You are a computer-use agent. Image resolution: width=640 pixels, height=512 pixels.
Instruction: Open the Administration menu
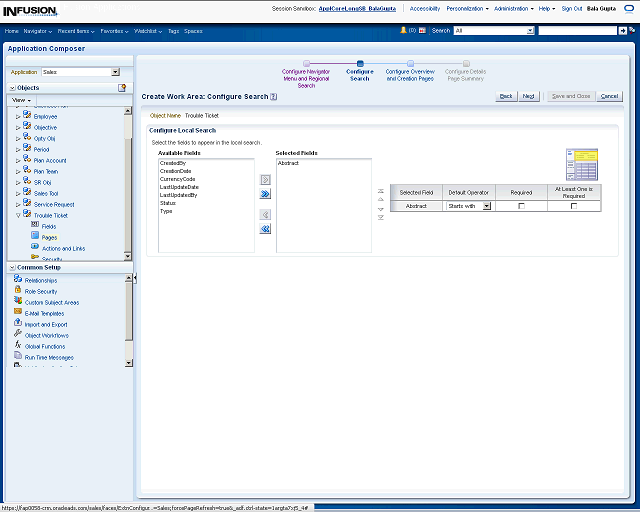point(513,8)
